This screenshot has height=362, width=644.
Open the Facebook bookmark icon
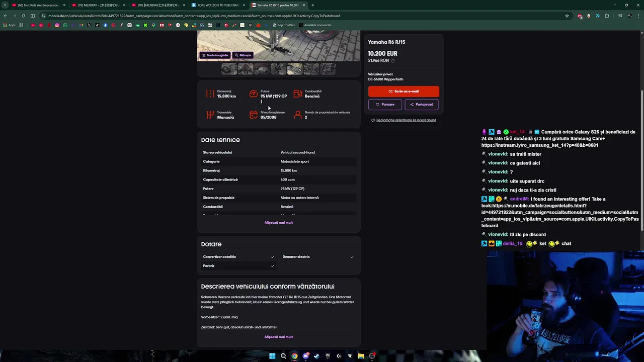[x=105, y=25]
